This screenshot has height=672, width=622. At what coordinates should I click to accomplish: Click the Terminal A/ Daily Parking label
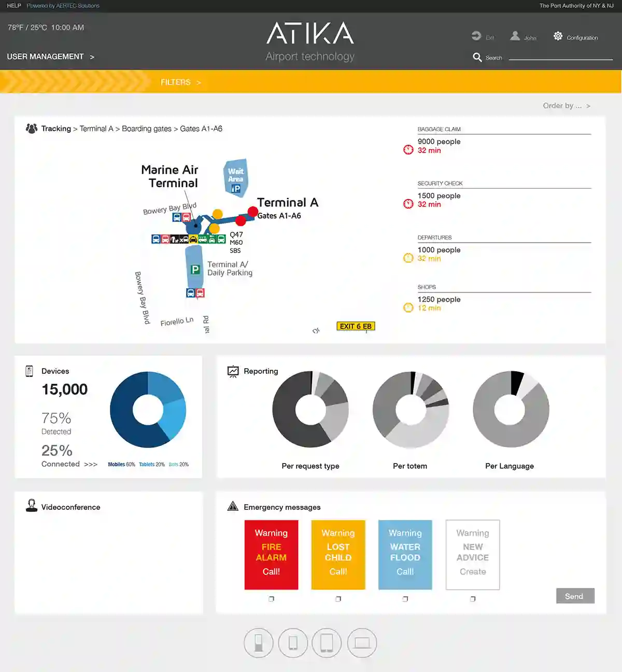tap(230, 269)
